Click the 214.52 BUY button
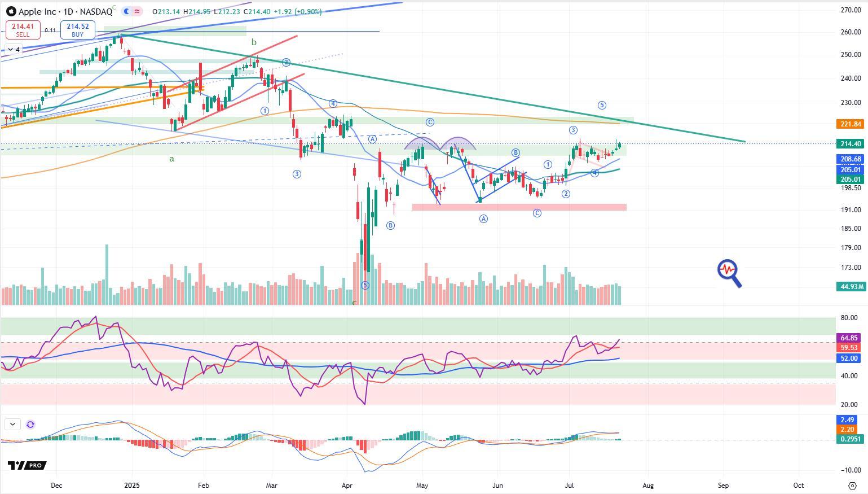Viewport: 868px width, 494px height. [x=77, y=29]
